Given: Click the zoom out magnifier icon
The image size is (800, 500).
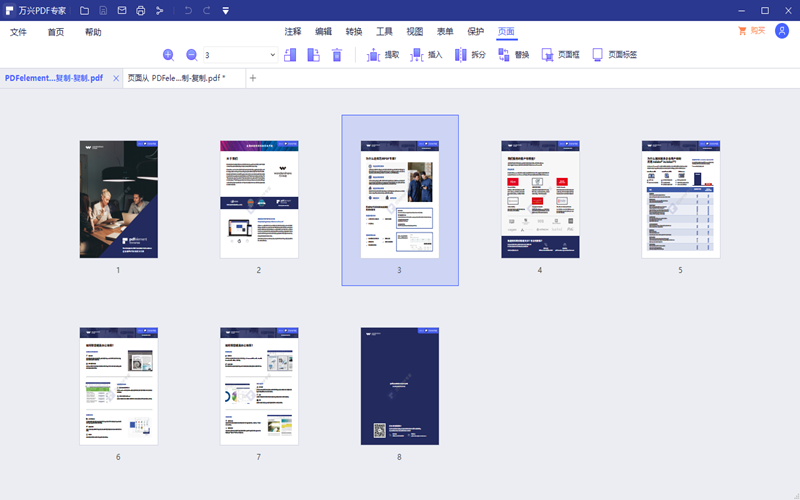Looking at the screenshot, I should pos(191,55).
